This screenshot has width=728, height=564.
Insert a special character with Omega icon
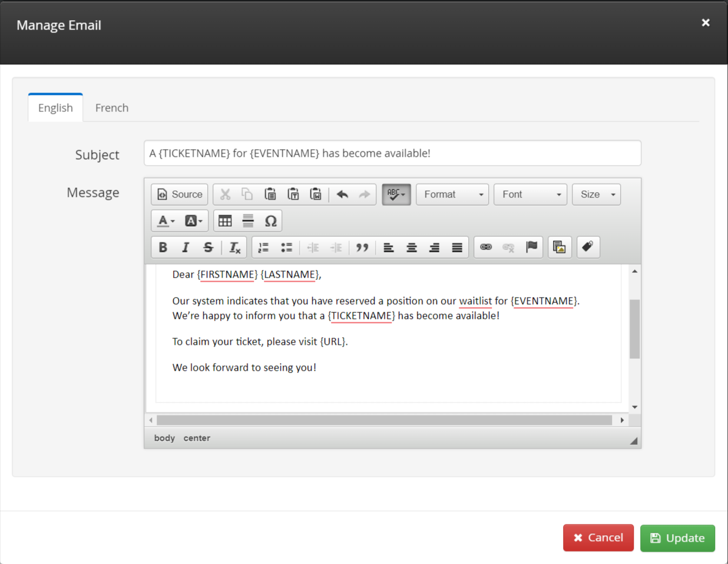(x=270, y=221)
